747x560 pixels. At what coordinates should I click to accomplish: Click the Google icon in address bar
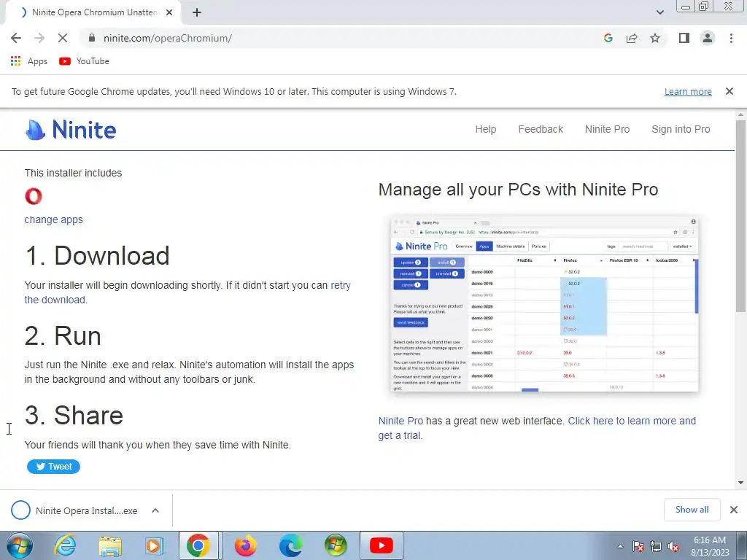[x=608, y=38]
